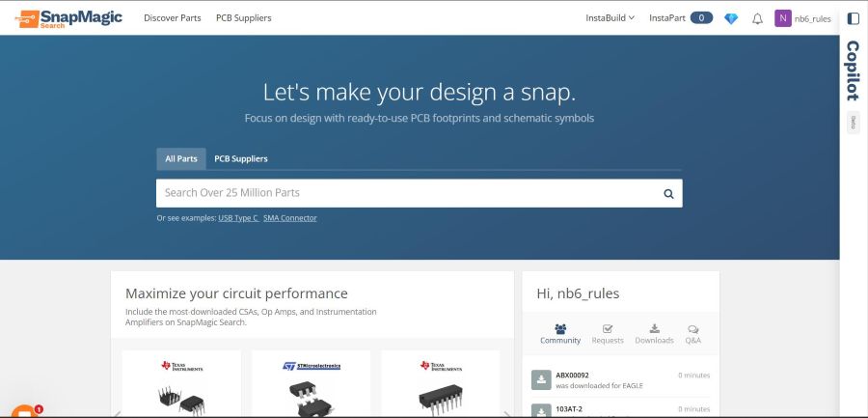Open the Q&A icon tab
The image size is (868, 418).
(693, 333)
